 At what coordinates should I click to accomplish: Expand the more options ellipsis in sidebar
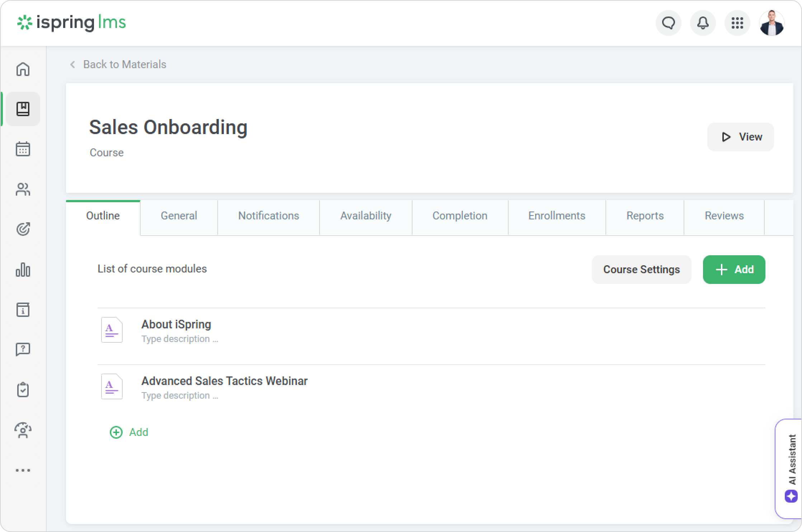tap(23, 470)
